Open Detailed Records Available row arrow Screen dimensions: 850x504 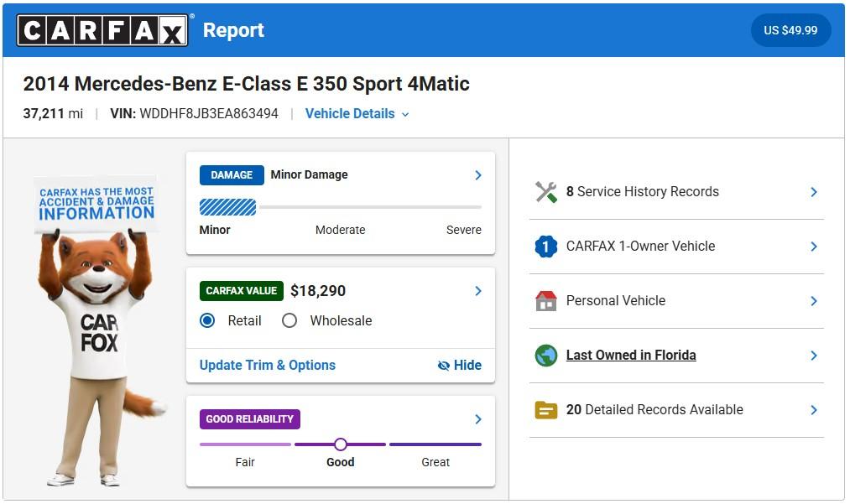814,410
